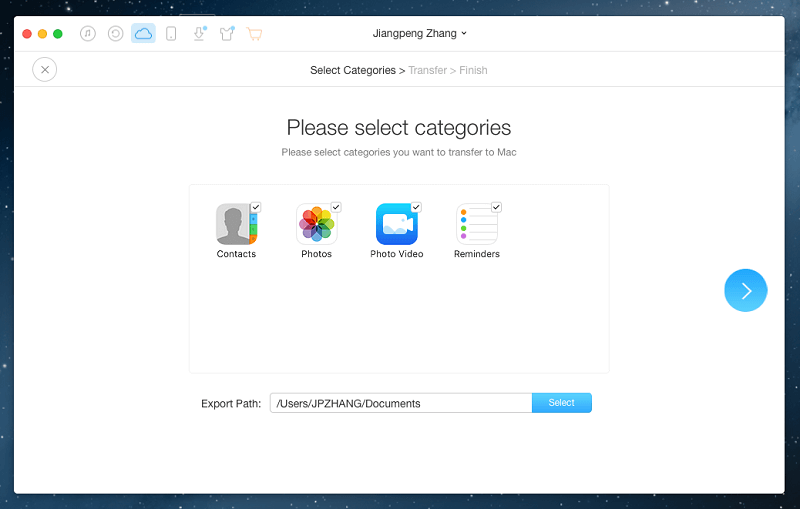Select the iCloud content cloud icon

(143, 34)
